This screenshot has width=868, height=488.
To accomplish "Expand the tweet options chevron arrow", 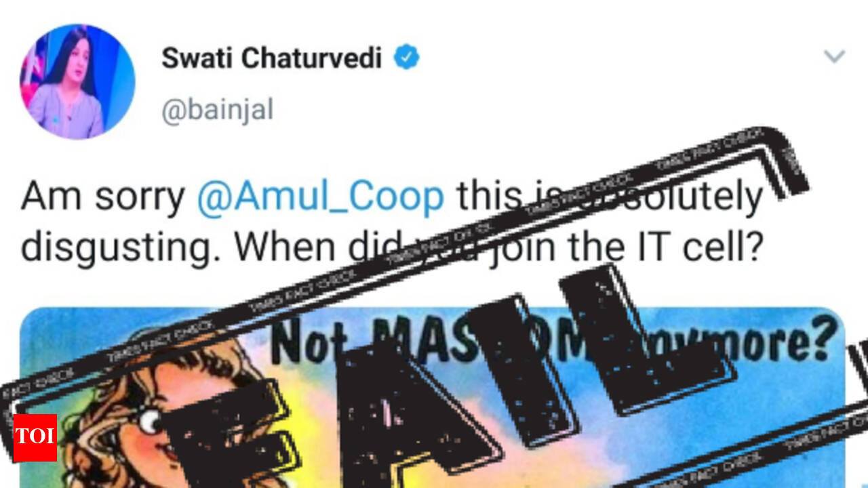I will pos(834,56).
